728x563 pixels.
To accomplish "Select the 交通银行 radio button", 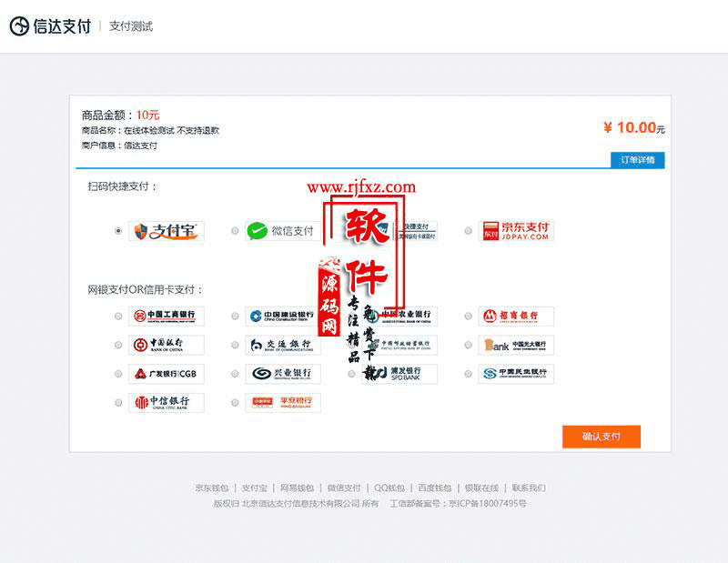I will click(235, 345).
